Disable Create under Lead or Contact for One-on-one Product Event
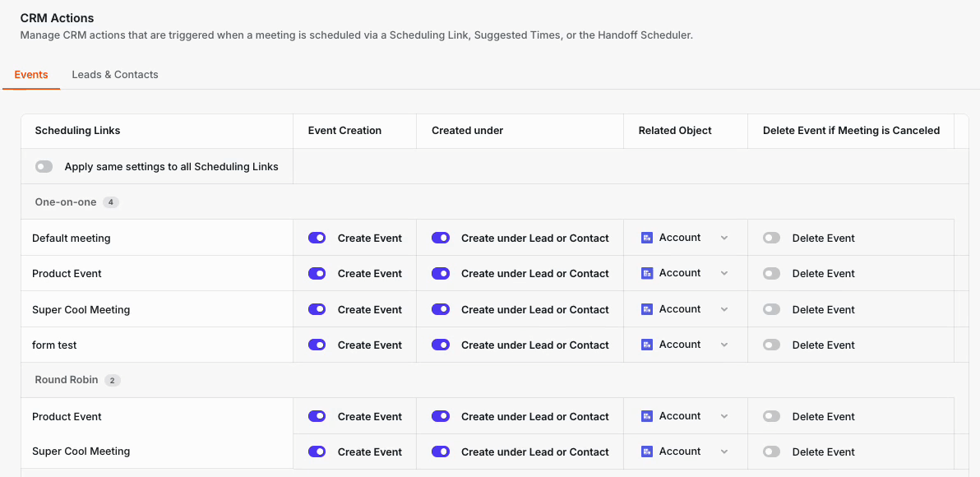980x477 pixels. click(441, 273)
